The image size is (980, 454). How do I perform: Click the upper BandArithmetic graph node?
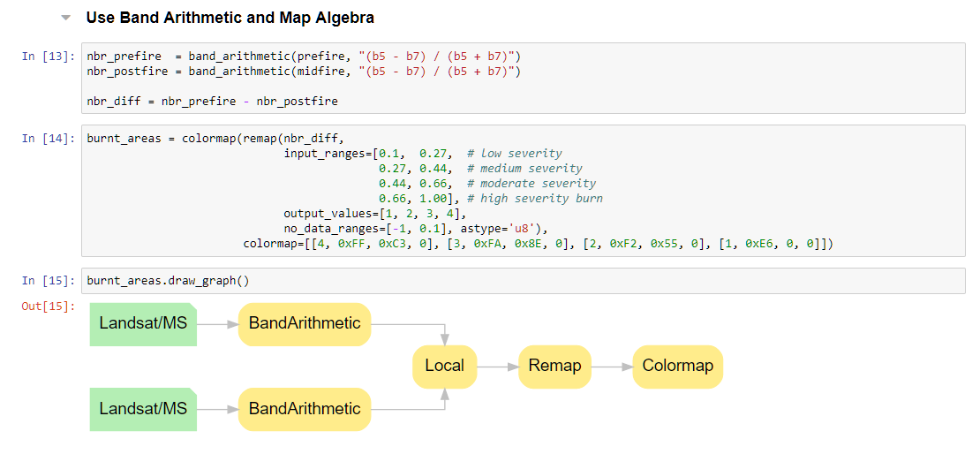[x=305, y=323]
